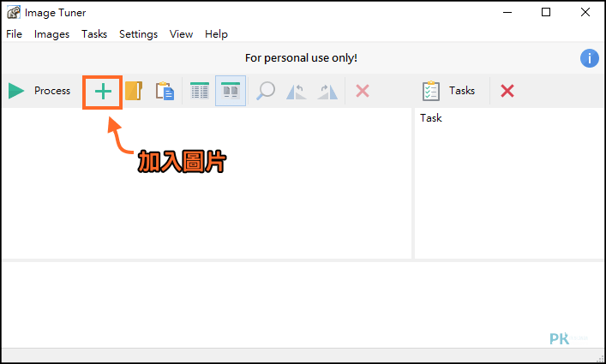Maximize the Image Tuner window
The image size is (606, 364).
pyautogui.click(x=546, y=12)
